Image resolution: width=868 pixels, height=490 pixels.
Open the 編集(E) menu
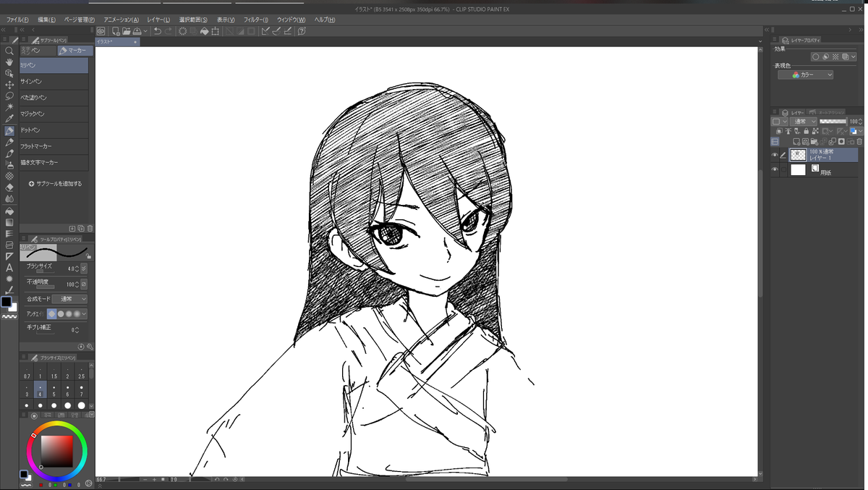click(47, 20)
